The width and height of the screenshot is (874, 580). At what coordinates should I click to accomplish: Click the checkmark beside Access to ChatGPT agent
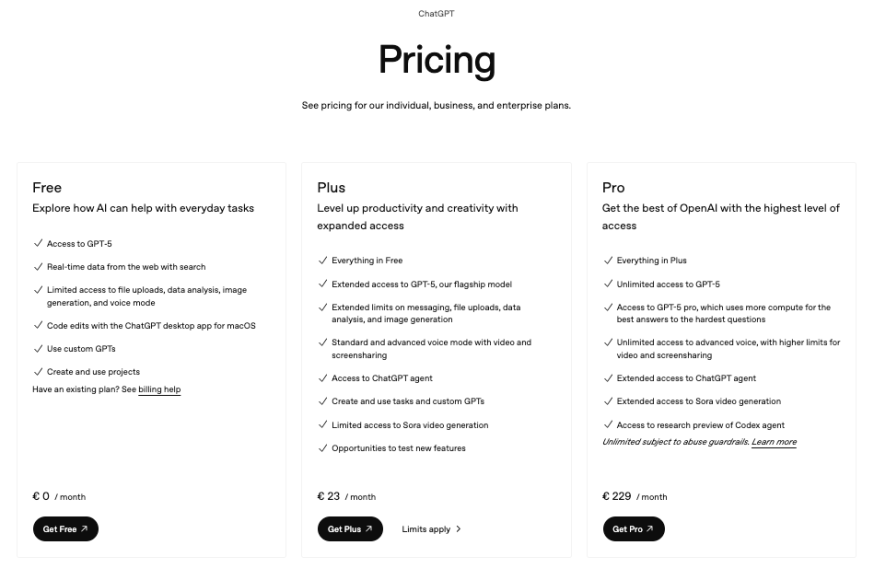click(x=323, y=378)
